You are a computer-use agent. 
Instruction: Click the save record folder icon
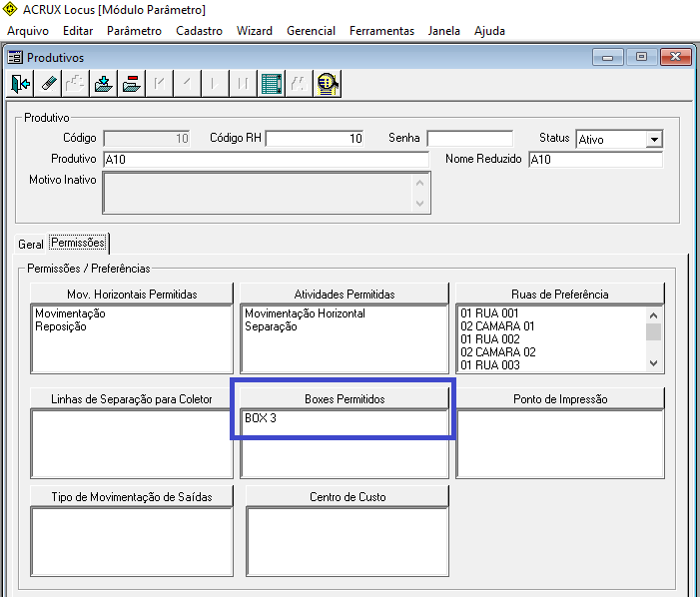pos(103,84)
